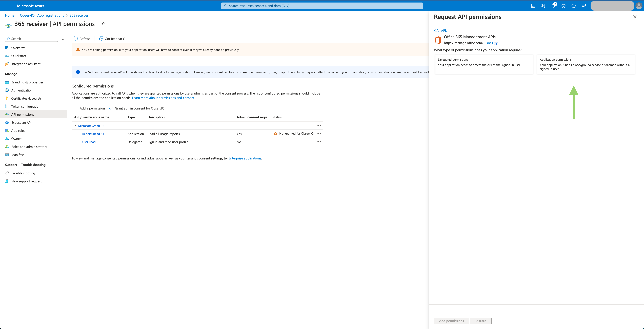This screenshot has height=329, width=644.
Task: Open the Cloud Shell terminal icon
Action: tap(533, 6)
